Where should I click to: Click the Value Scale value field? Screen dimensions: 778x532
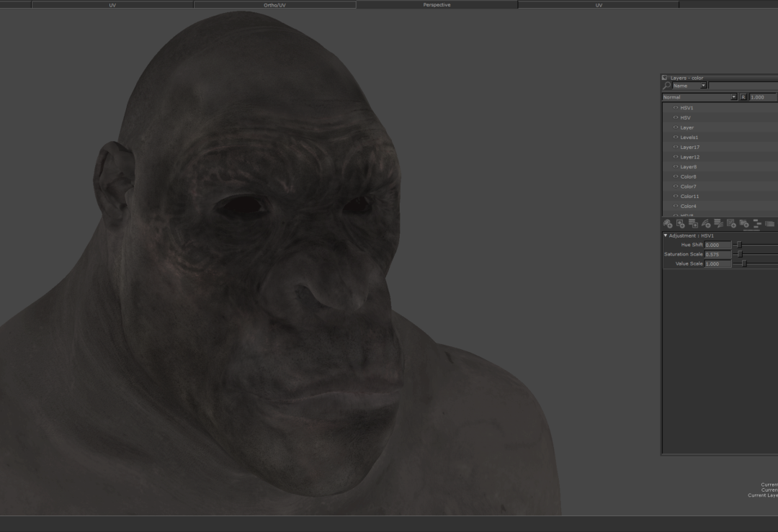(718, 263)
